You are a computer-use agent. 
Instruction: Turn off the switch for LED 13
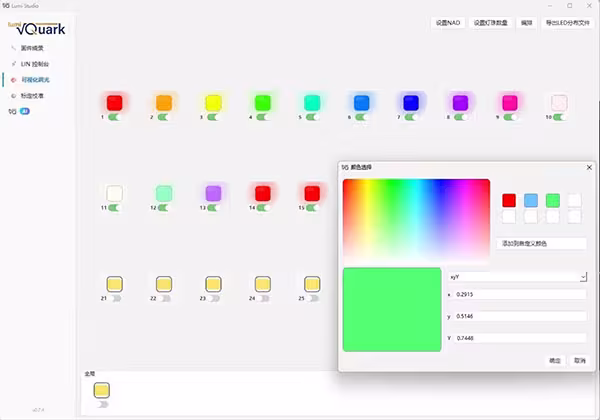pyautogui.click(x=213, y=208)
